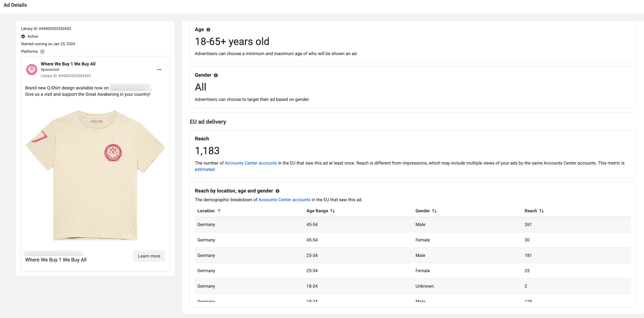Open the three-dot ad options menu

coord(159,70)
